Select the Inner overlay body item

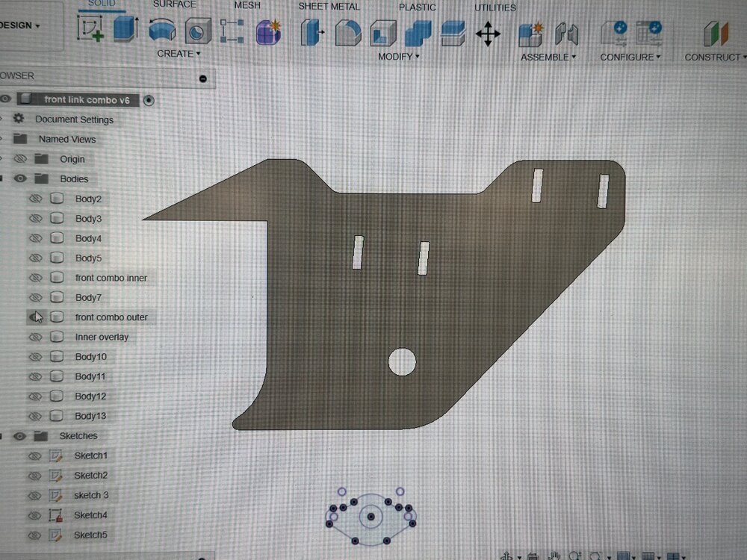coord(102,337)
